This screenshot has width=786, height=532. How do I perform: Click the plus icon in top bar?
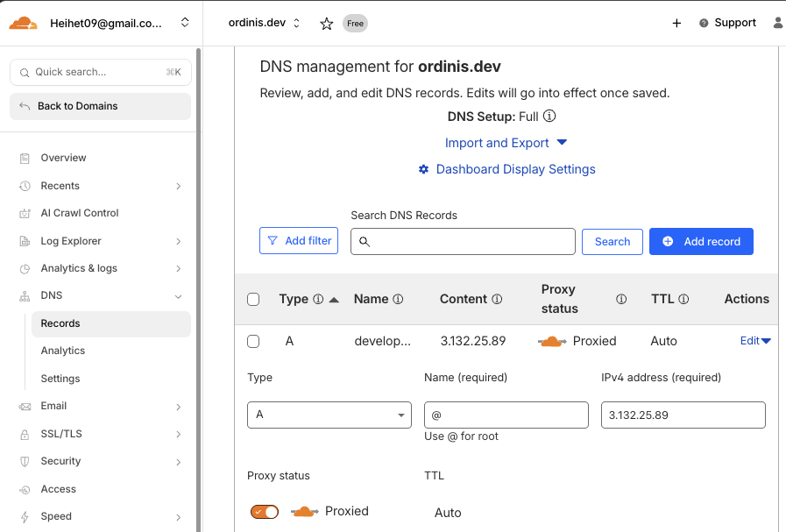[676, 24]
